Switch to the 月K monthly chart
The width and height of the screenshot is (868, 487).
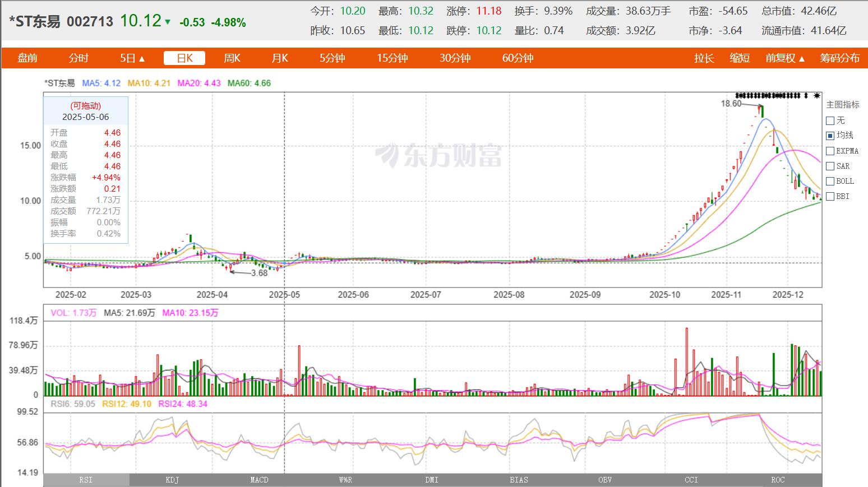pyautogui.click(x=280, y=58)
